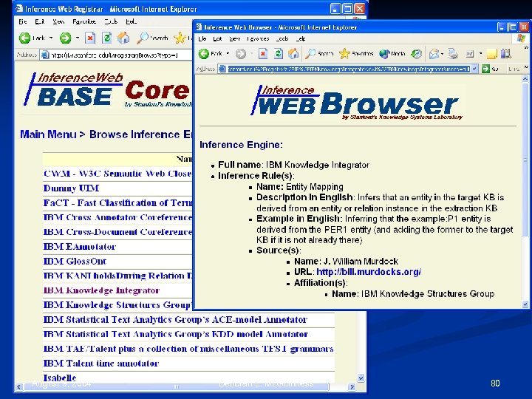The image size is (532, 399).
Task: Refresh the Inference Web Registrar window
Action: click(107, 38)
